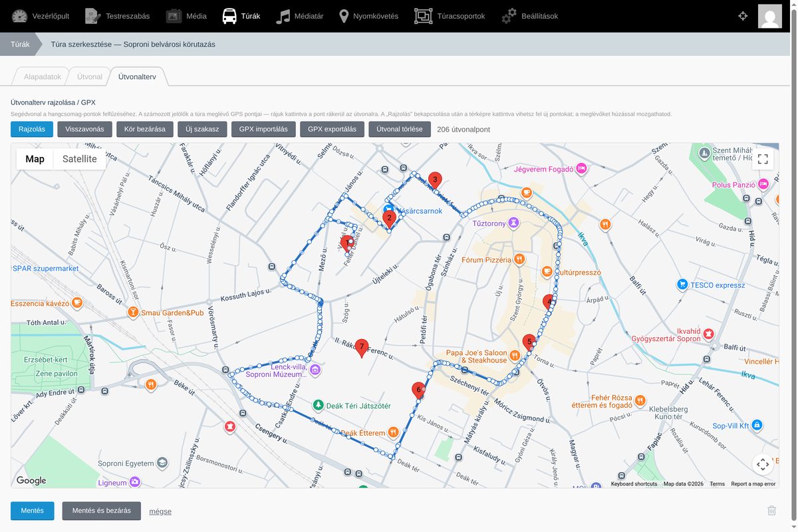Switch to the Útvonal tab
This screenshot has height=532, width=798.
point(90,76)
